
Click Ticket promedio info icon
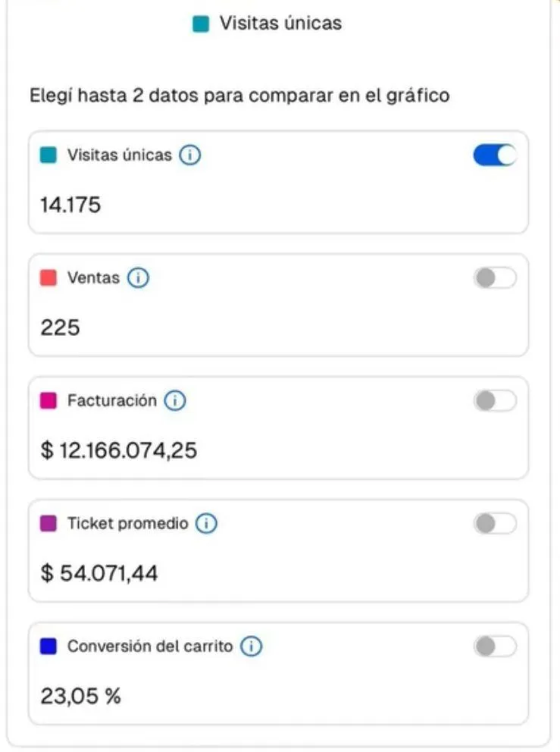point(206,524)
